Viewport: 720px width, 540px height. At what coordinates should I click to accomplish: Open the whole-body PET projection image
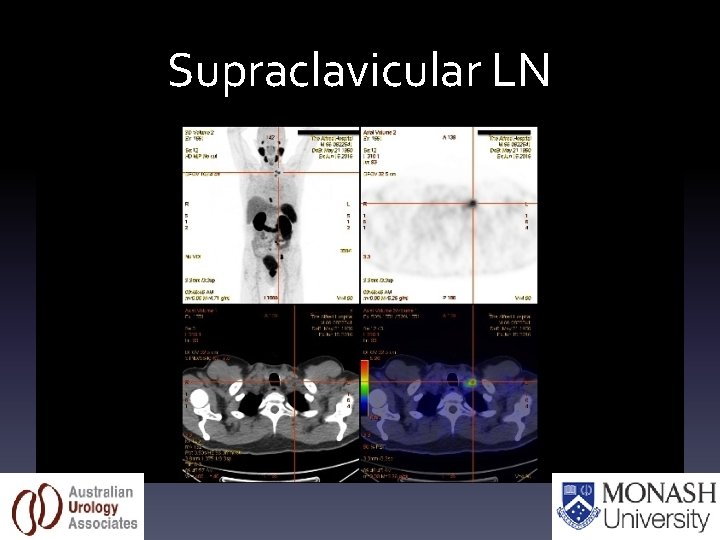[x=270, y=215]
